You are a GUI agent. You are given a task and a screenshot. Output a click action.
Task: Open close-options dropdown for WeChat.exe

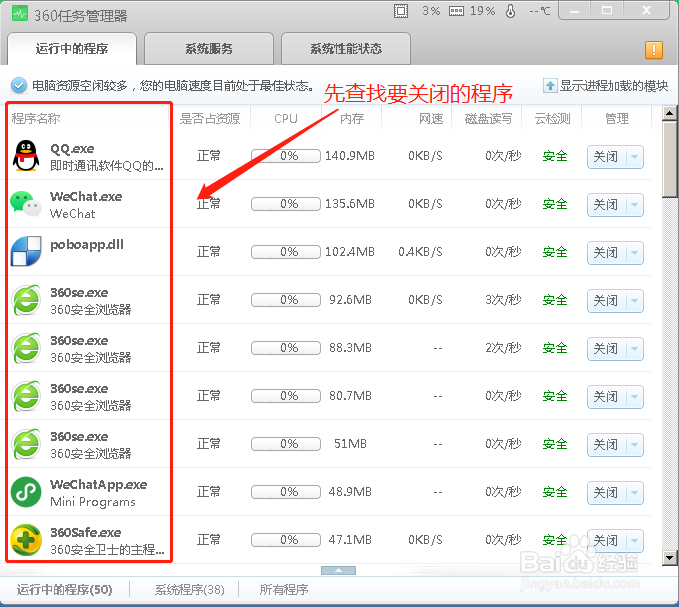tap(634, 204)
